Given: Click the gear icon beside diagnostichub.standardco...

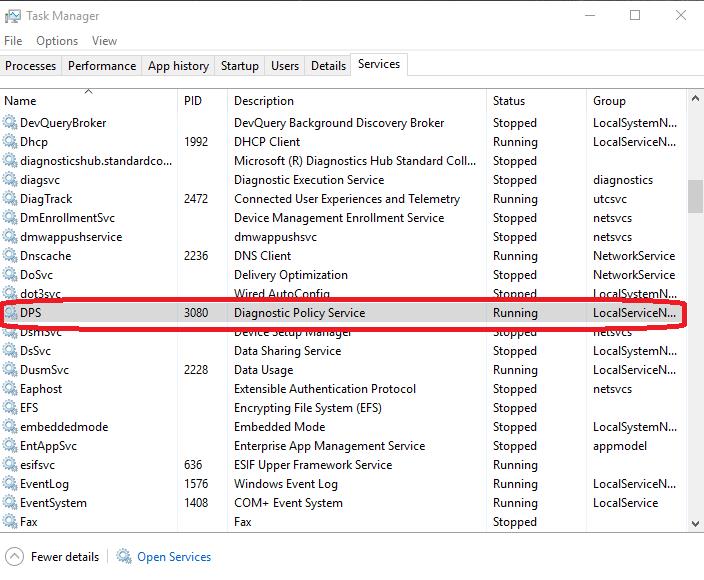Looking at the screenshot, I should click(10, 161).
